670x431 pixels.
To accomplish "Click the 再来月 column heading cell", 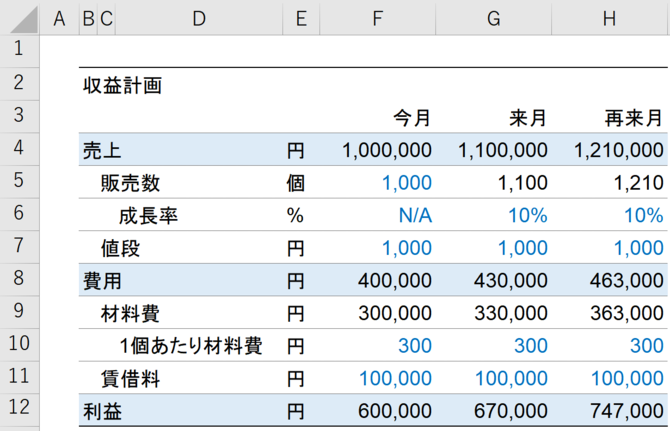I will coord(610,117).
